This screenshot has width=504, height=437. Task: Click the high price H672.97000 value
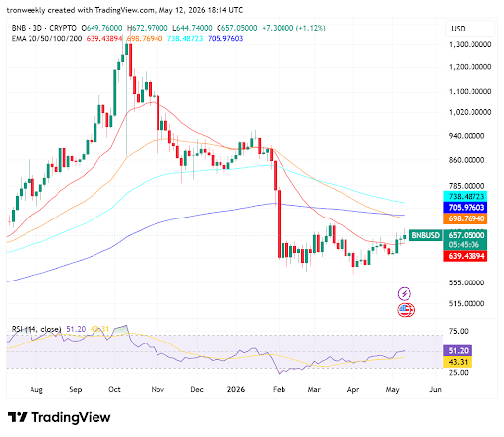pos(148,28)
